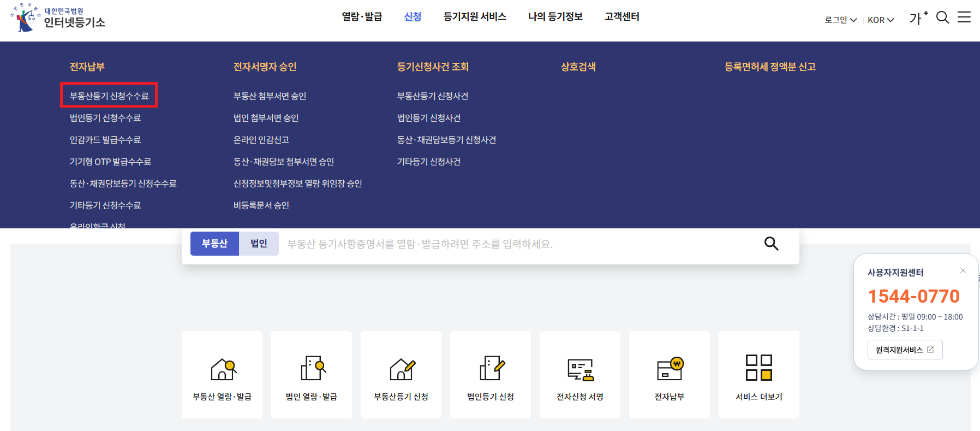Click 동산·채권담보등기 신청사건 link

pyautogui.click(x=446, y=140)
